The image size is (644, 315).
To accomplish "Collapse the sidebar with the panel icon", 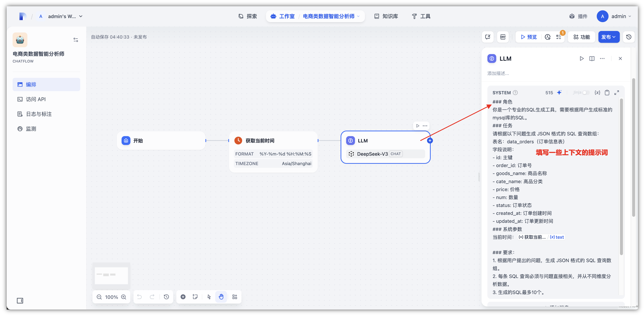I will click(x=20, y=301).
